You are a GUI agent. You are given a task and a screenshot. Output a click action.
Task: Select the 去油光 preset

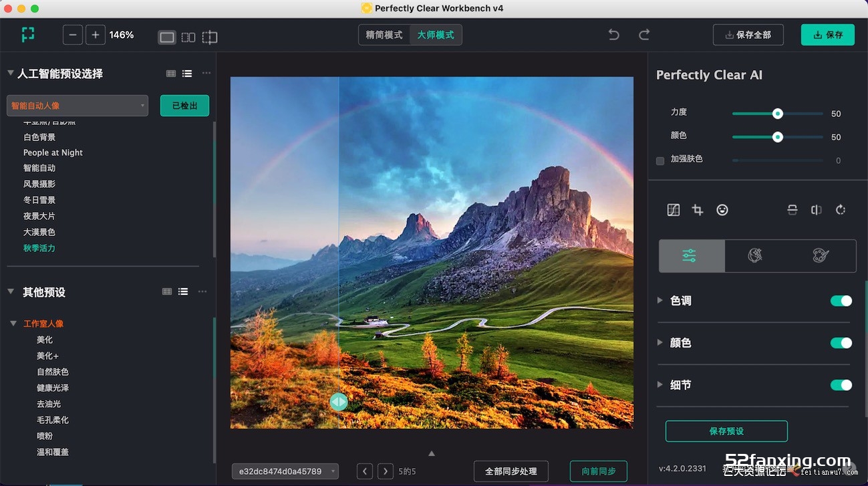click(x=49, y=404)
